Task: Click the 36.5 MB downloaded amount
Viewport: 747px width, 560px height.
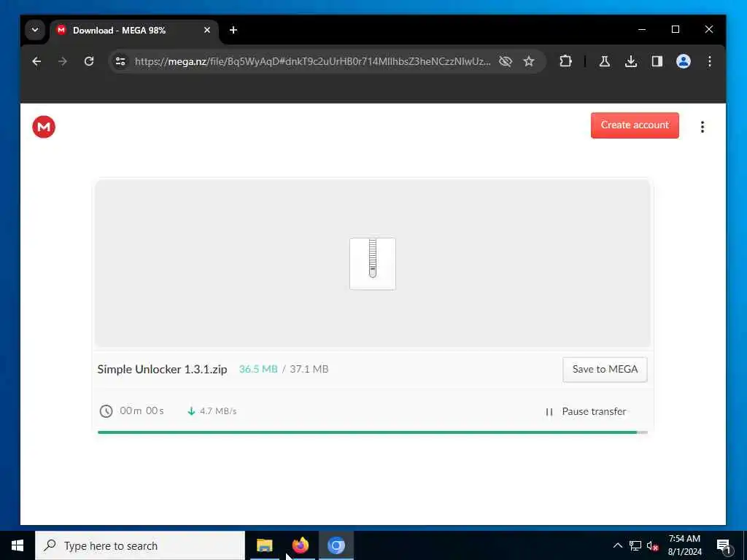Action: (x=258, y=369)
